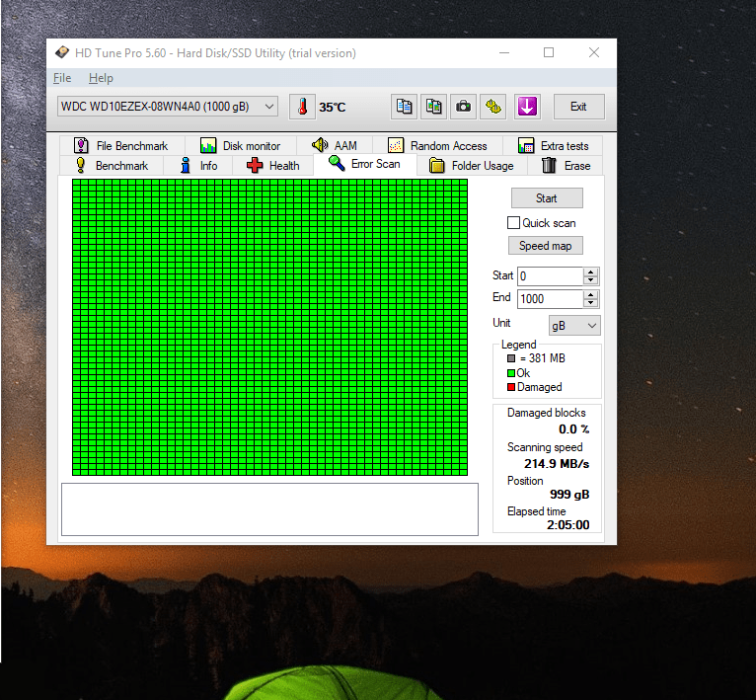Open the Folder Usage tab

472,166
